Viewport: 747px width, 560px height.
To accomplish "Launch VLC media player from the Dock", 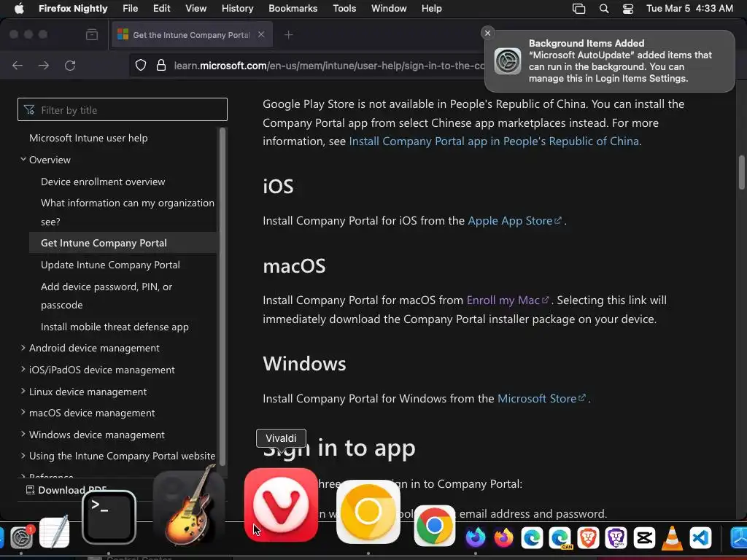I will pyautogui.click(x=672, y=537).
